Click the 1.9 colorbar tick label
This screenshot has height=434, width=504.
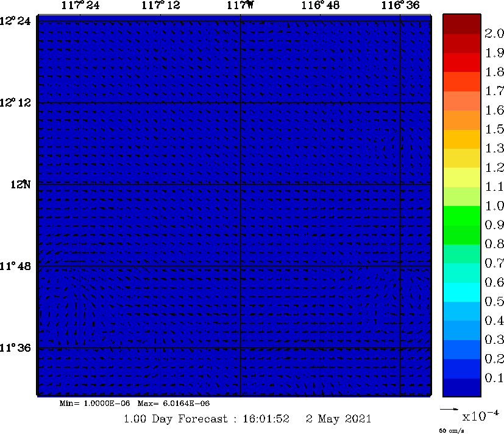[494, 52]
